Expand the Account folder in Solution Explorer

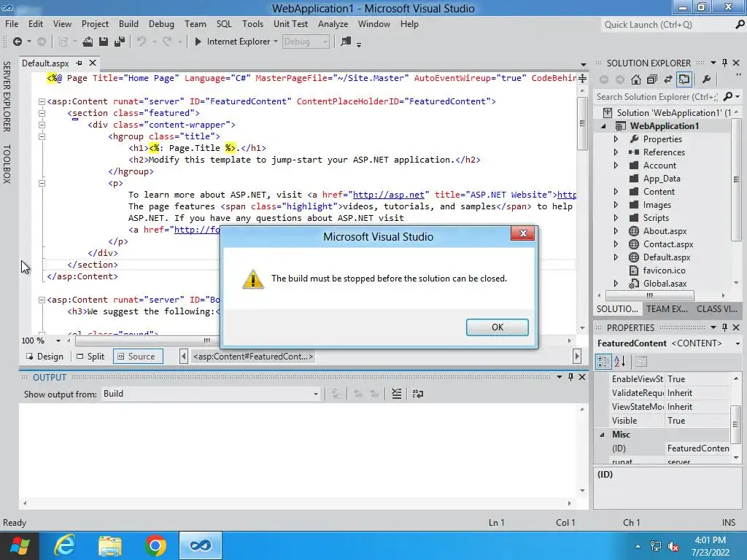tap(616, 166)
